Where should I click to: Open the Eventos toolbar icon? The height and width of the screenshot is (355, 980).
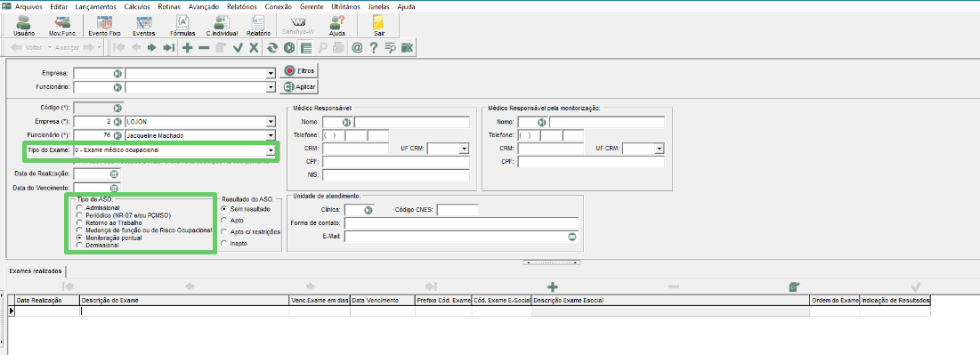pos(143,25)
